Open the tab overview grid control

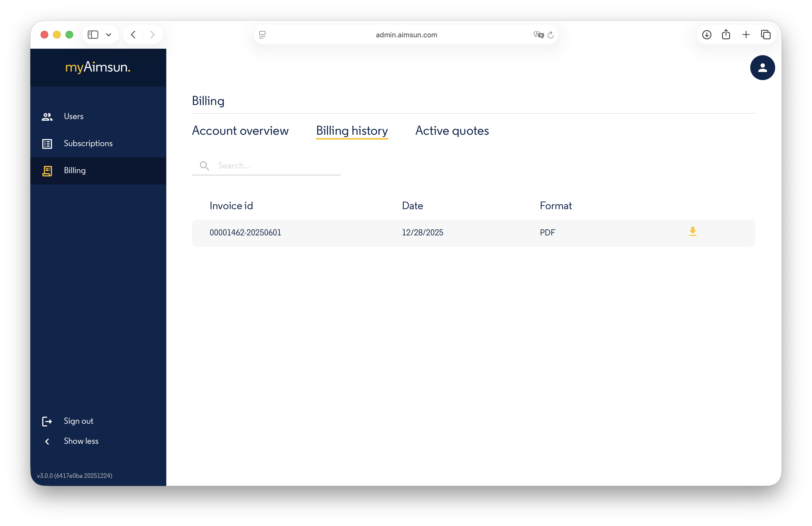tap(766, 34)
